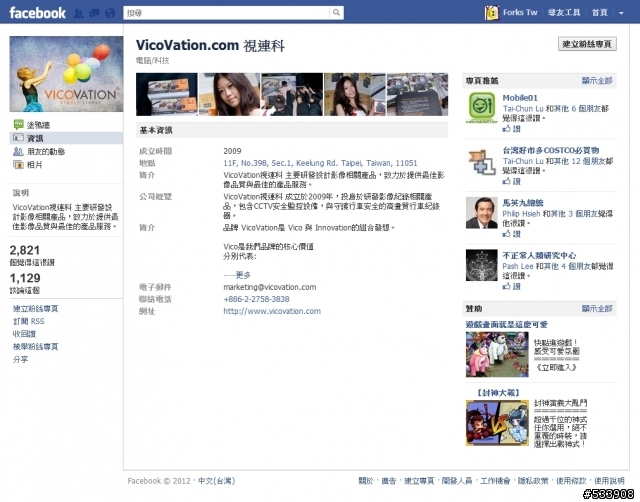The image size is (640, 502).
Task: Open the 【封神大戰】 ad title
Action: pos(498,393)
